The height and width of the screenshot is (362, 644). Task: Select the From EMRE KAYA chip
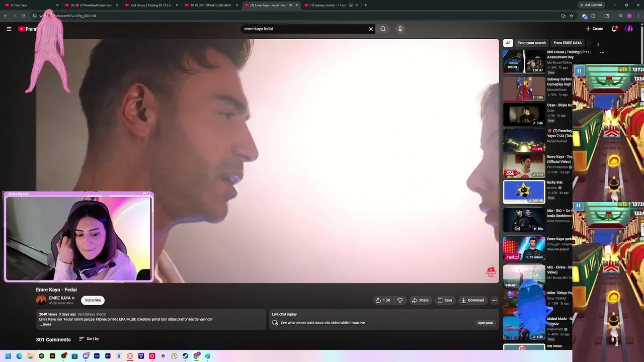(x=568, y=43)
